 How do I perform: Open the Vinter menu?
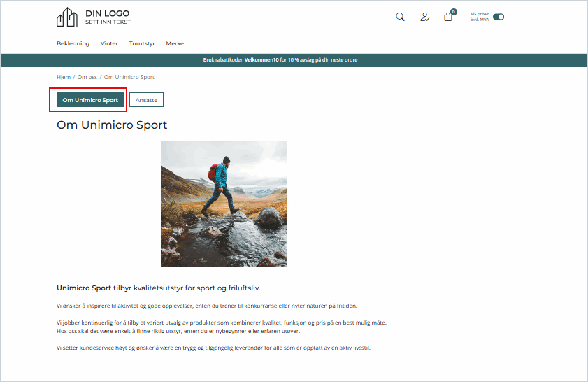109,43
